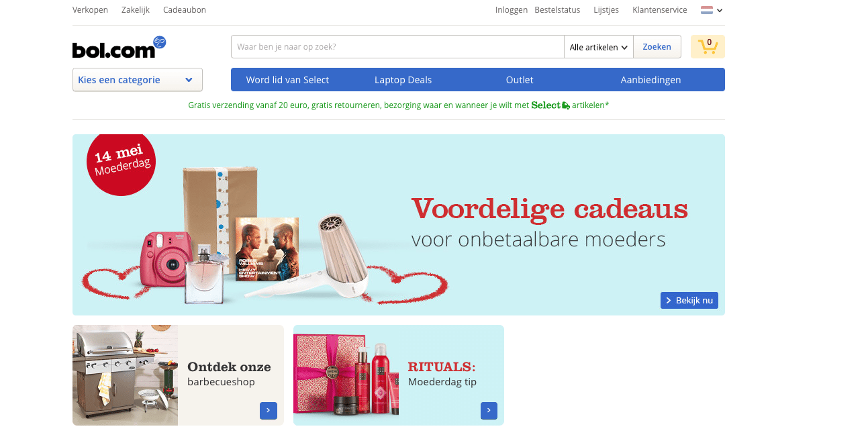Click the Zoeken search button
Screen dimensions: 868x441
pos(657,47)
